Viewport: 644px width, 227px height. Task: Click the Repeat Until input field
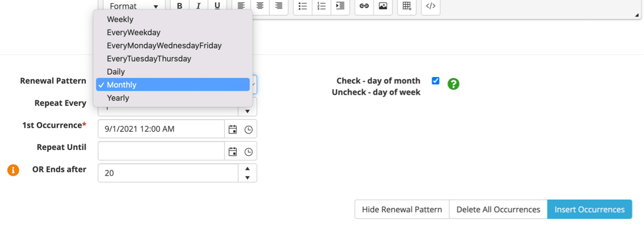pos(161,151)
